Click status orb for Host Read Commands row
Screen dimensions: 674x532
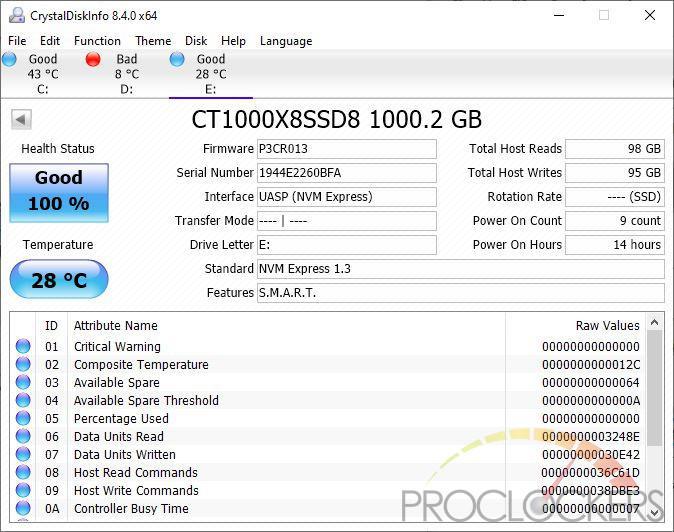(23, 472)
